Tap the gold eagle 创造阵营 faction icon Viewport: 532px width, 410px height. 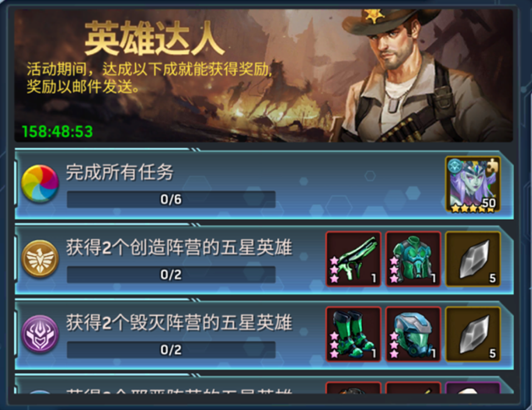[40, 259]
